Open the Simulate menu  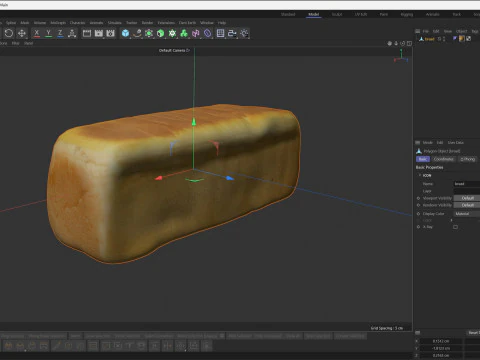coord(115,23)
